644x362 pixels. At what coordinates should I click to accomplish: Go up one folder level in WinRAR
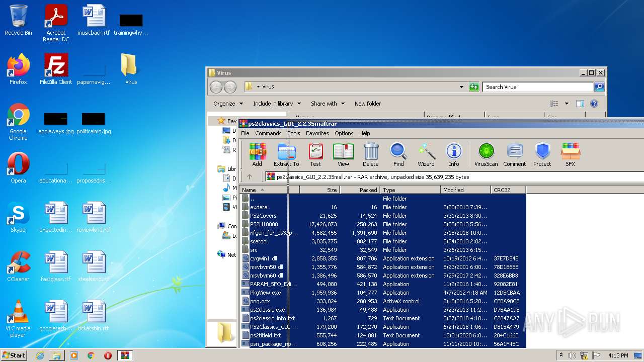[249, 176]
